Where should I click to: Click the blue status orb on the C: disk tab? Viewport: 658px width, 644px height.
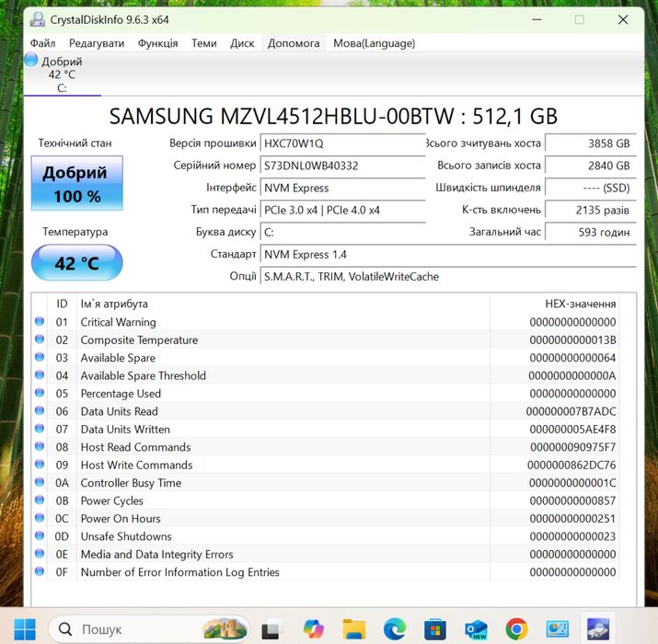[31, 60]
